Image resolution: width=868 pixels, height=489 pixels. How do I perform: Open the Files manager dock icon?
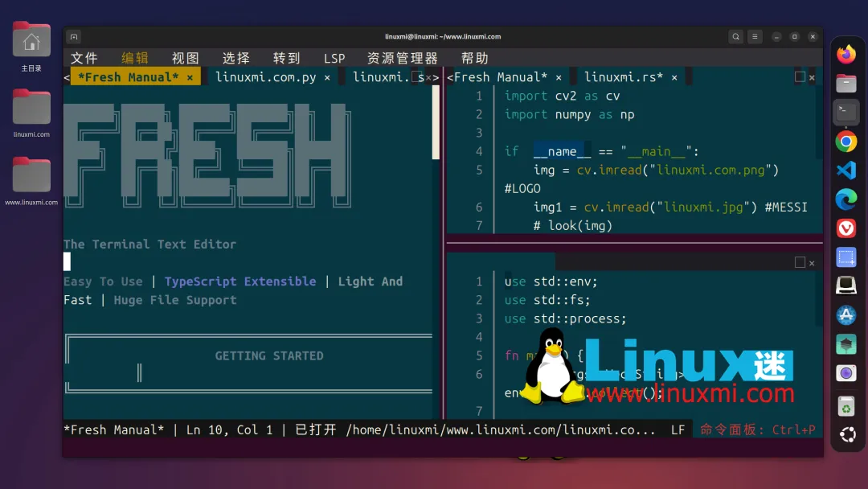[x=845, y=84]
